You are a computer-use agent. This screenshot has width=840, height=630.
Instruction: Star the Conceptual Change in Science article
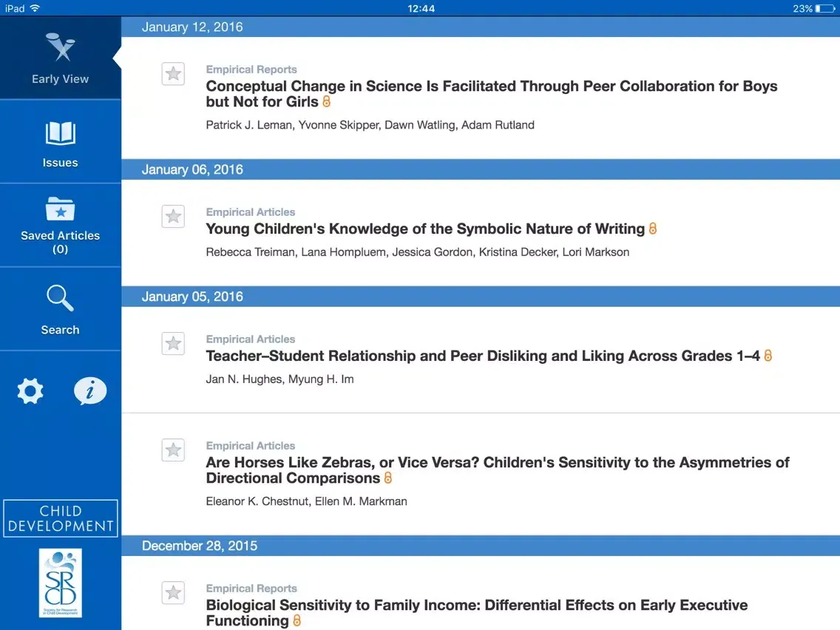coord(173,74)
